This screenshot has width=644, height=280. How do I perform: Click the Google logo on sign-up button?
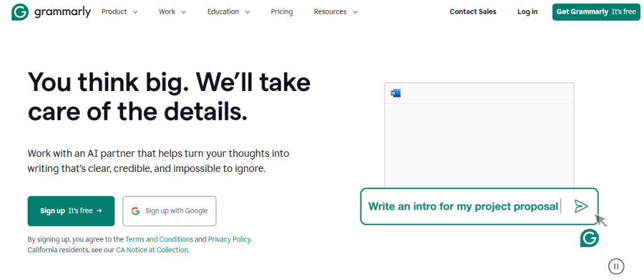[x=136, y=211]
